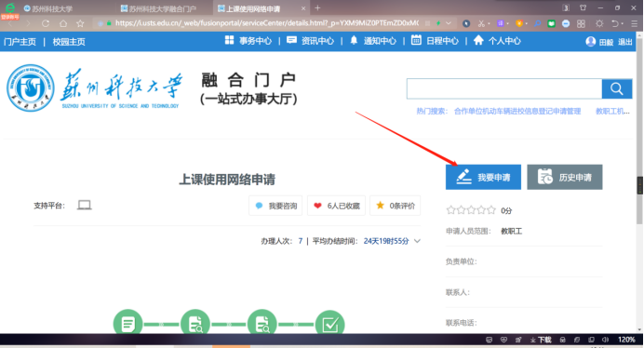Viewport: 644px width, 348px height.
Task: Click 我要咨询 consultation button
Action: pos(275,206)
